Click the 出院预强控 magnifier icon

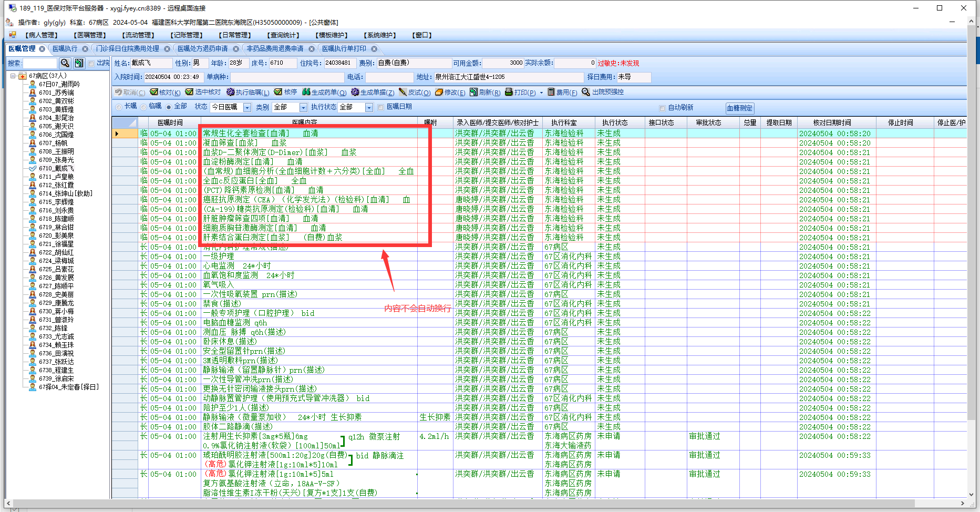(586, 92)
